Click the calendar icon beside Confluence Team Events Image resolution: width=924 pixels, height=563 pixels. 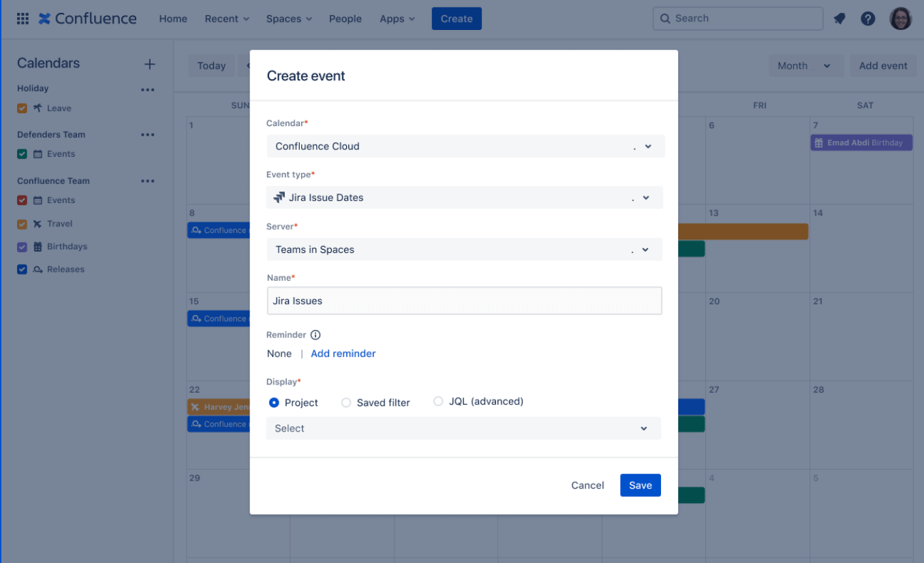coord(37,200)
